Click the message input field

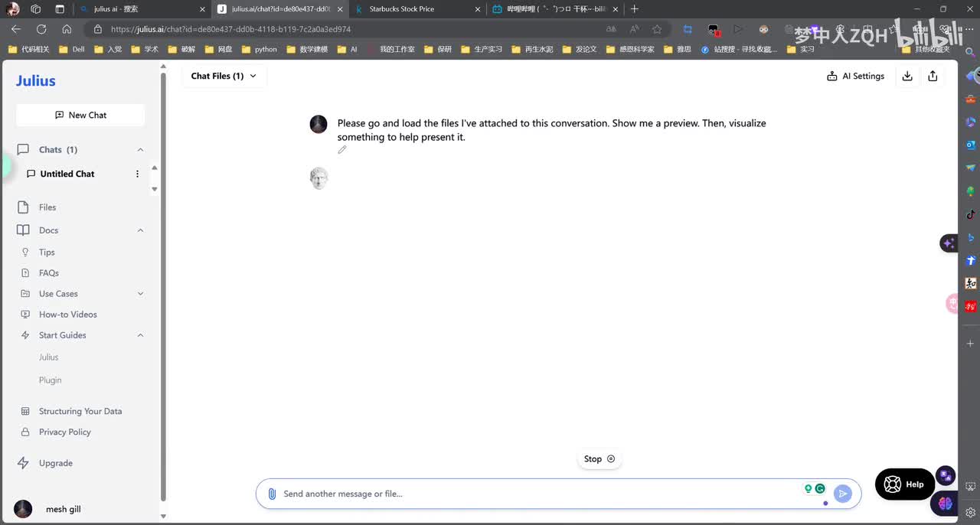[536, 494]
